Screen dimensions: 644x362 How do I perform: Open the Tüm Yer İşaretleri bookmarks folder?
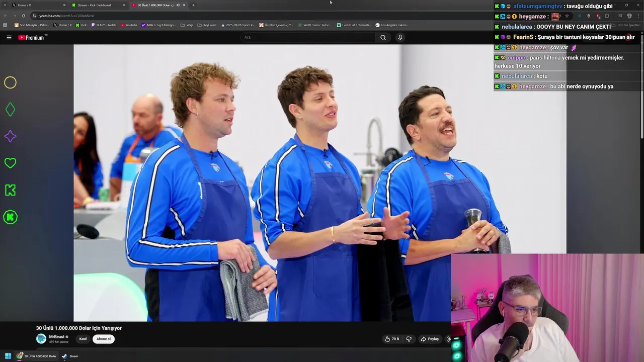coord(626,25)
